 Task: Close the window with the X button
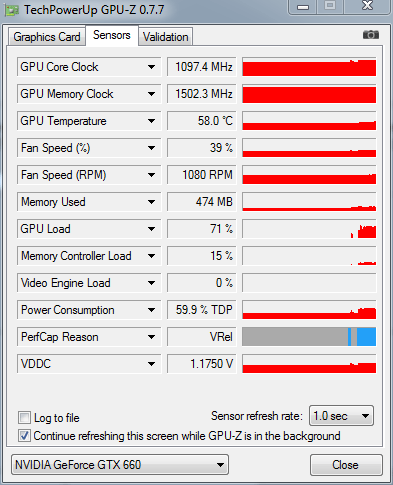click(x=367, y=6)
